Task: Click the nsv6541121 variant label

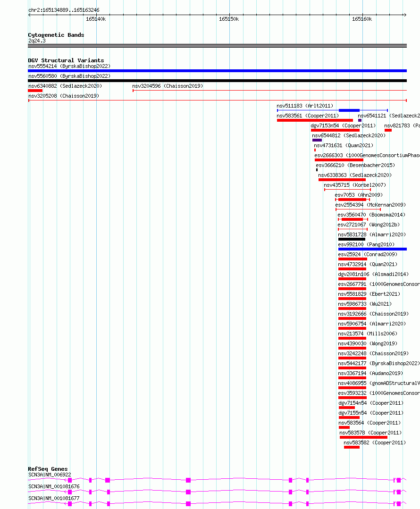Action: point(388,116)
